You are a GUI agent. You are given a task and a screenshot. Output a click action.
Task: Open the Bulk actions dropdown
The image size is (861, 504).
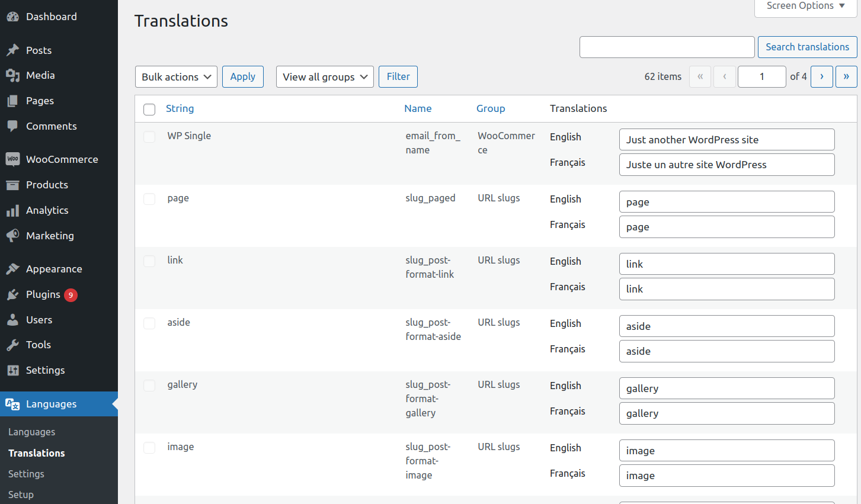[x=176, y=77]
